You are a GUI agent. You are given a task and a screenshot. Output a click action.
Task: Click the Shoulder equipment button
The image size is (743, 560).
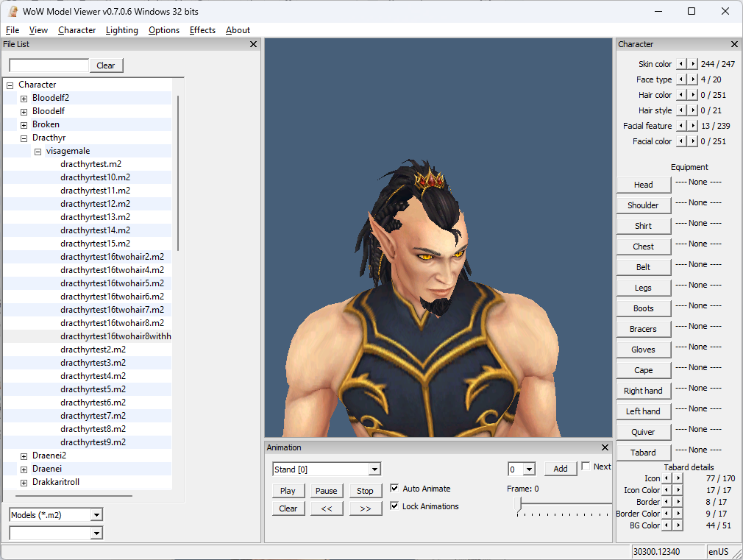coord(644,205)
